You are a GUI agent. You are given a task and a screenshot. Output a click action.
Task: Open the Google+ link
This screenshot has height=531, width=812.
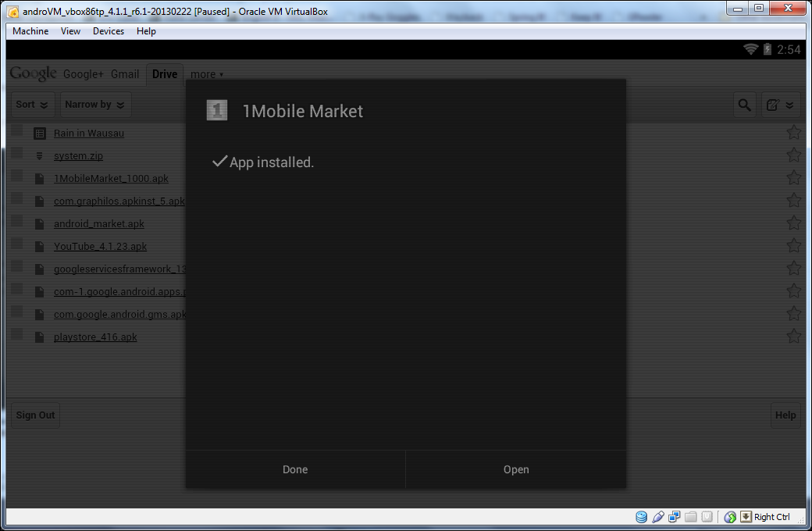tap(84, 74)
